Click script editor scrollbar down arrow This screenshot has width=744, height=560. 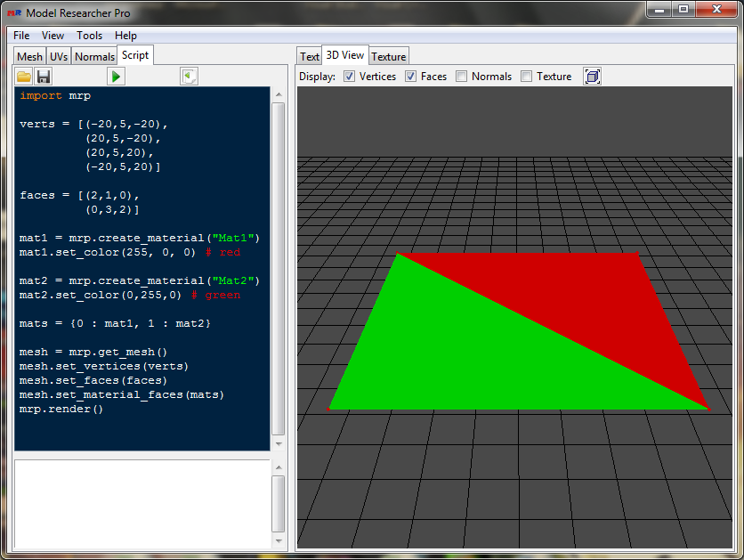(279, 443)
